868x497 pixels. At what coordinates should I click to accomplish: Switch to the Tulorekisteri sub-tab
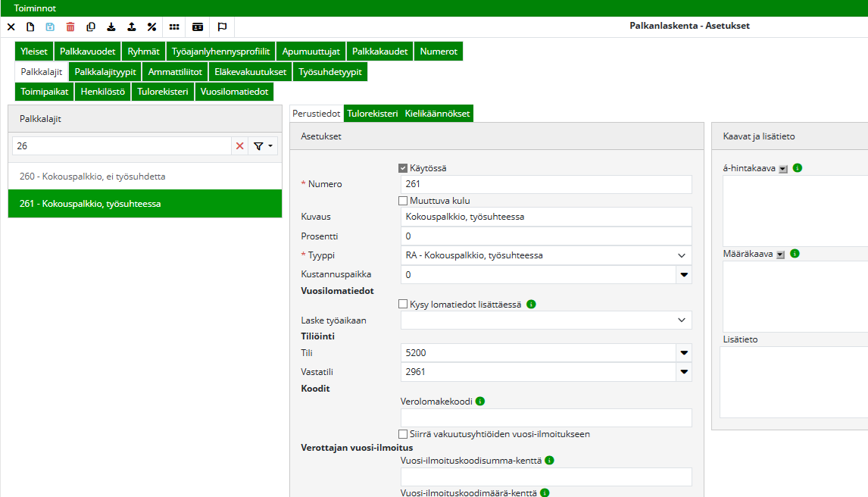point(372,114)
